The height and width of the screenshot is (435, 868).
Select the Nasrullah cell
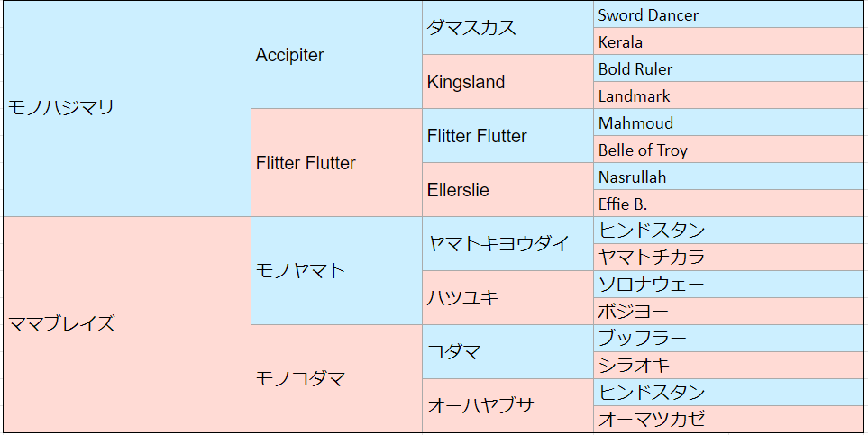coord(728,177)
